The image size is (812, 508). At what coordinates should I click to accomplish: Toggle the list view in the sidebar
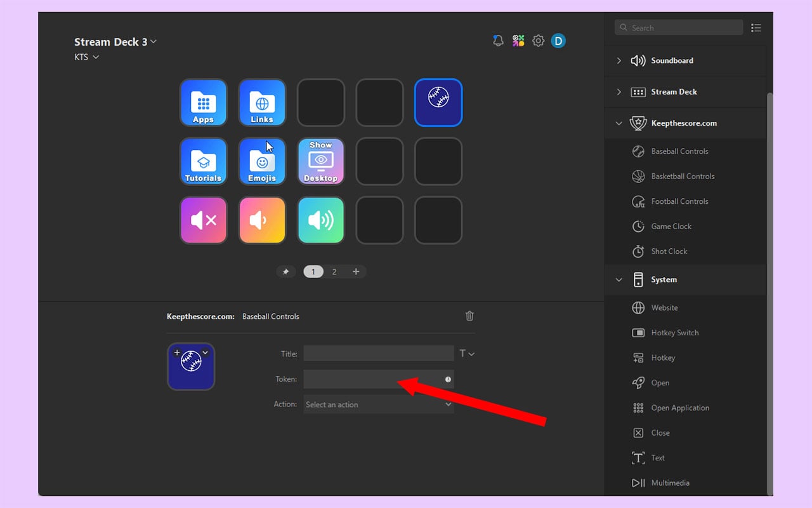[756, 27]
